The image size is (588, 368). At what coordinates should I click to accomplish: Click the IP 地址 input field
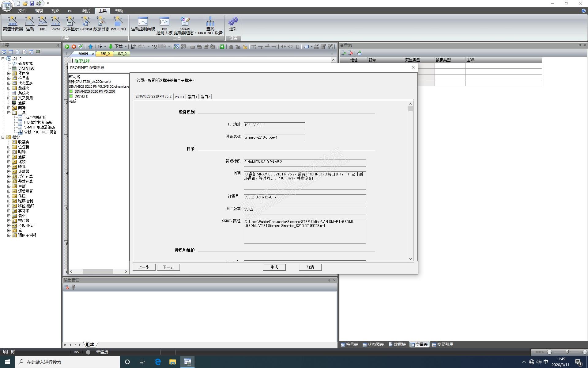(x=274, y=126)
